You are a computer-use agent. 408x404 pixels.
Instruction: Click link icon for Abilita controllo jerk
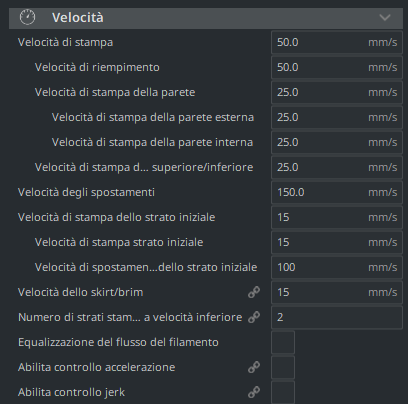tap(254, 392)
